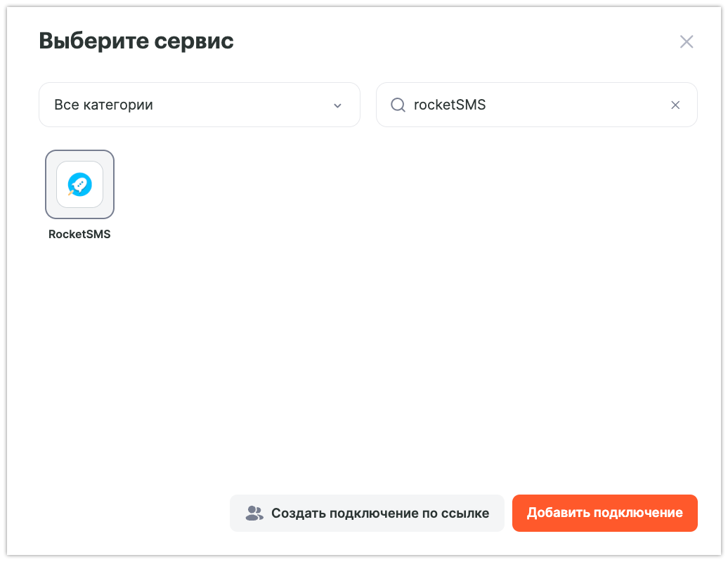
Task: Open the Все категории dropdown
Action: pyautogui.click(x=199, y=105)
